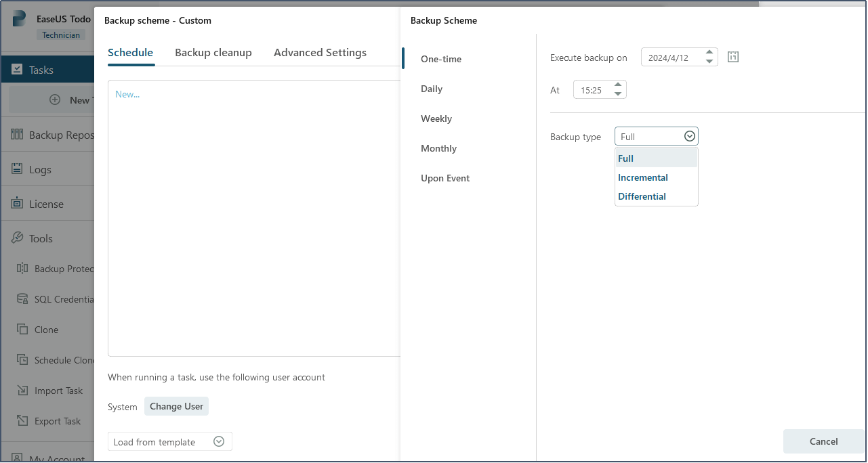Open the License page
868x463 pixels.
coord(45,203)
